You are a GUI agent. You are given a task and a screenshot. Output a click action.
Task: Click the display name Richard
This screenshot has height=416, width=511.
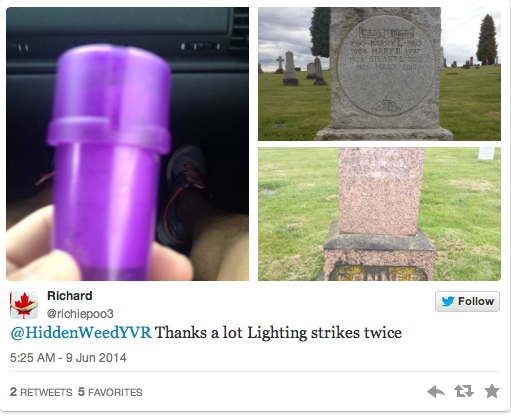[x=70, y=296]
